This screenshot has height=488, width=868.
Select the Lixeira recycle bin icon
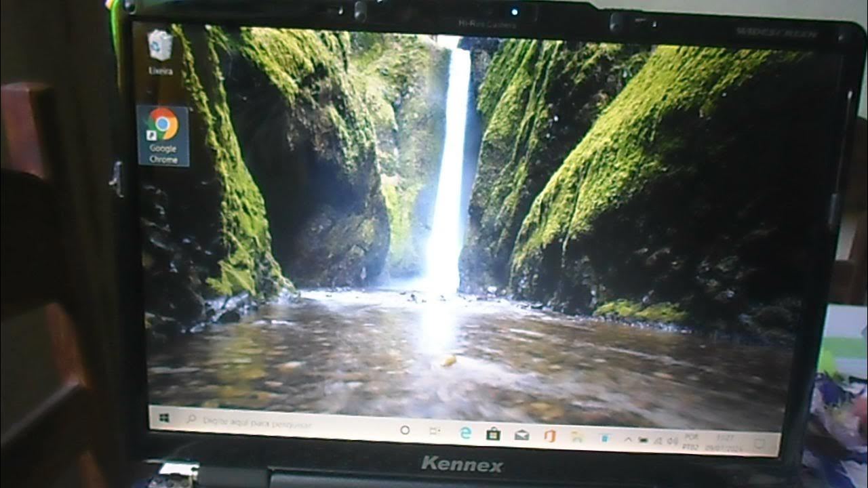[x=160, y=52]
